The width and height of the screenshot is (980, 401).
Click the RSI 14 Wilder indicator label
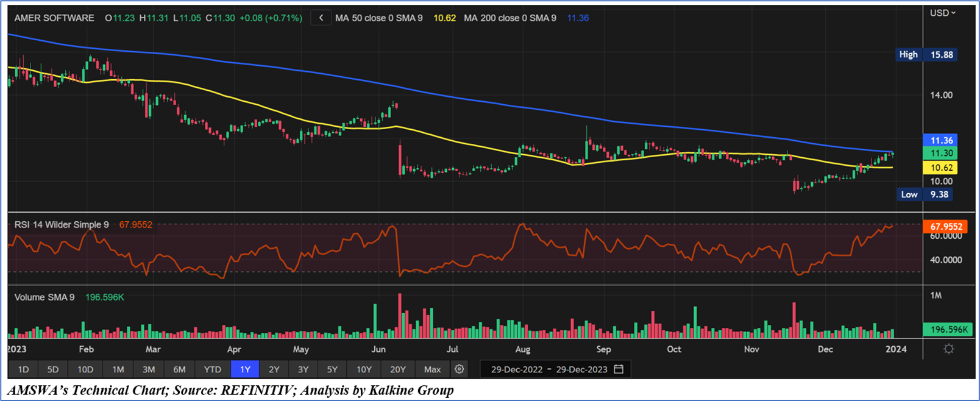coord(62,225)
